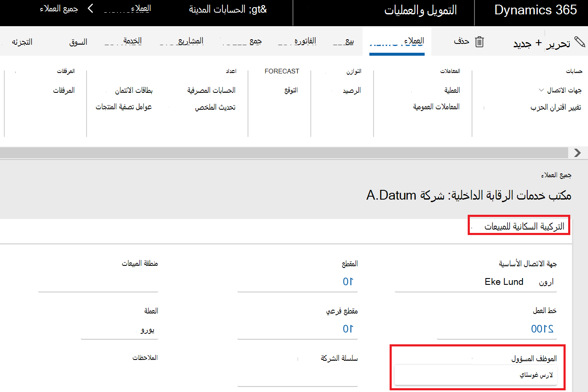Click سلسلة الشركة input field
Viewport: 588px width, 392px height.
pos(298,377)
